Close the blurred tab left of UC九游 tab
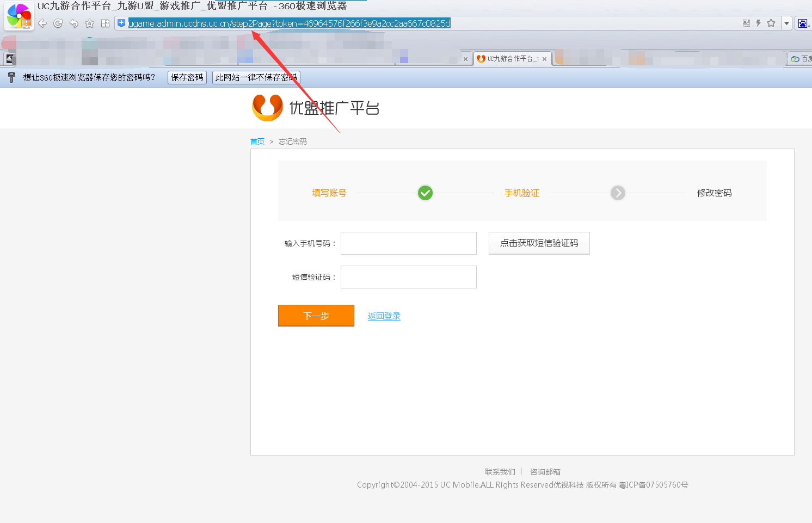 [x=465, y=59]
